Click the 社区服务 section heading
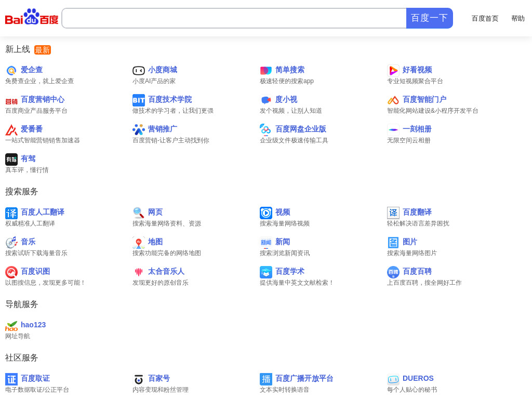Viewport: 532px width, 399px height. pos(21,357)
